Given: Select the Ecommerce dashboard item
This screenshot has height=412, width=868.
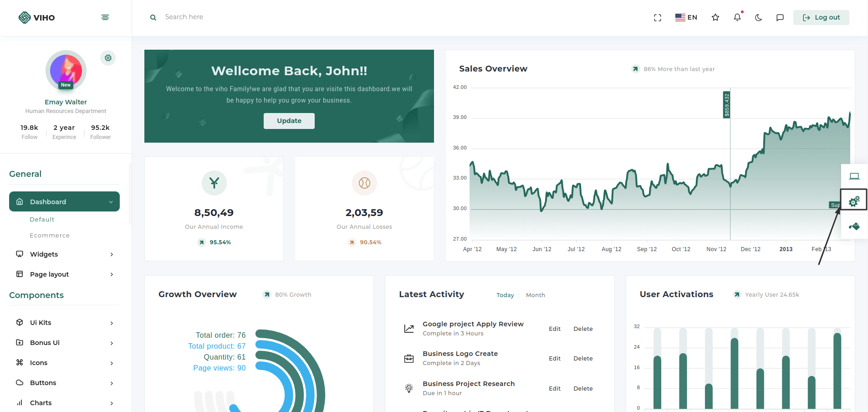Looking at the screenshot, I should [x=50, y=236].
